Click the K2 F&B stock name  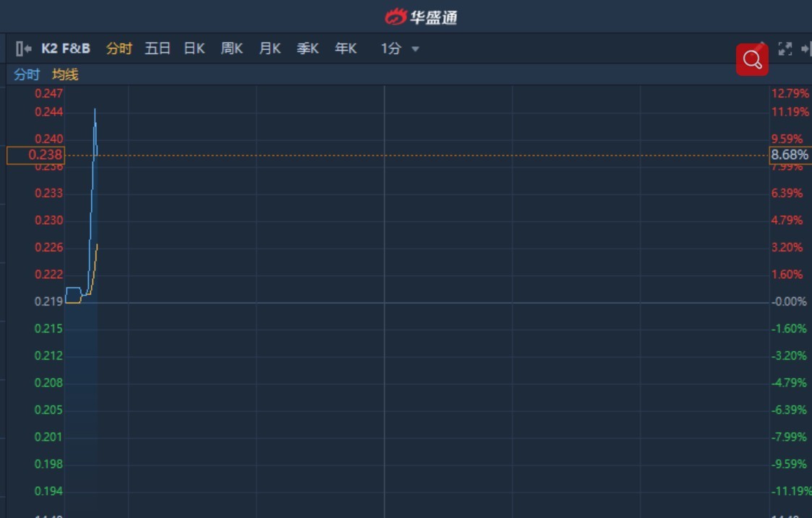point(66,48)
